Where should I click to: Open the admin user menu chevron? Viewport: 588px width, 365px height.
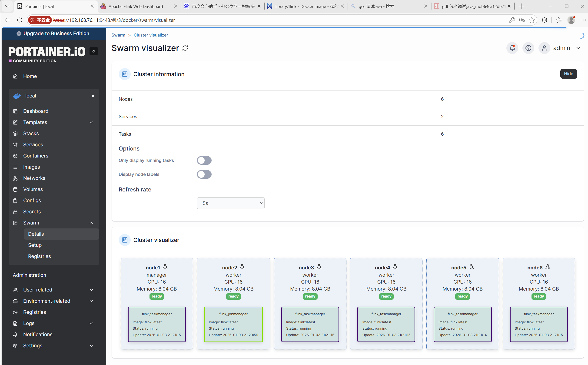point(578,48)
